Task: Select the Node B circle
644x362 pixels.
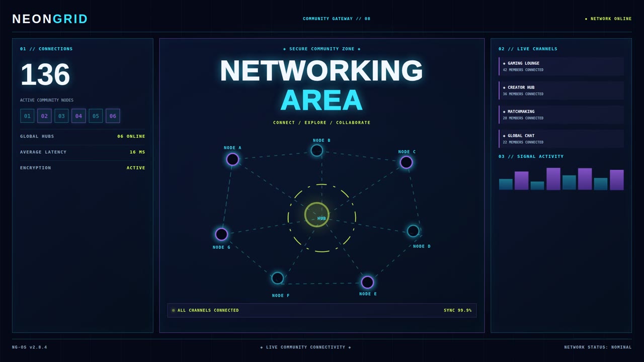Action: [x=316, y=150]
